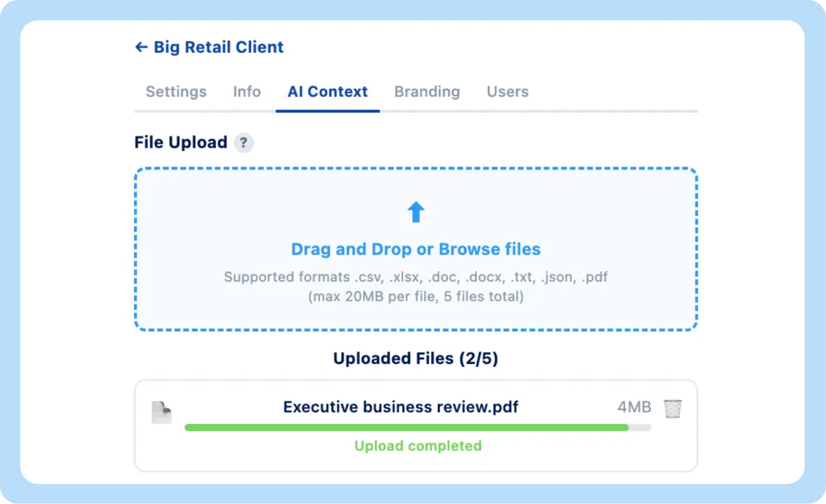Viewport: 826px width, 504px height.
Task: Click the question mark help icon
Action: point(243,143)
